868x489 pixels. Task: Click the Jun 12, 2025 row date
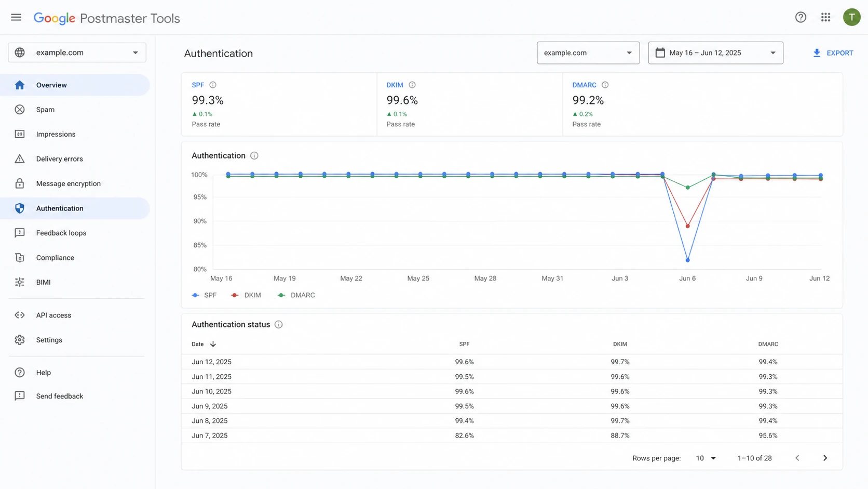[x=211, y=362]
